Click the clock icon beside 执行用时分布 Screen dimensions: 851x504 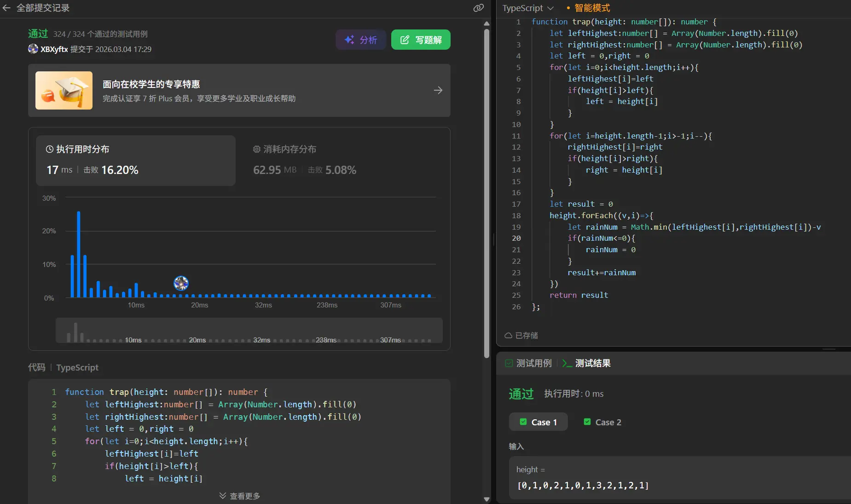pyautogui.click(x=50, y=149)
